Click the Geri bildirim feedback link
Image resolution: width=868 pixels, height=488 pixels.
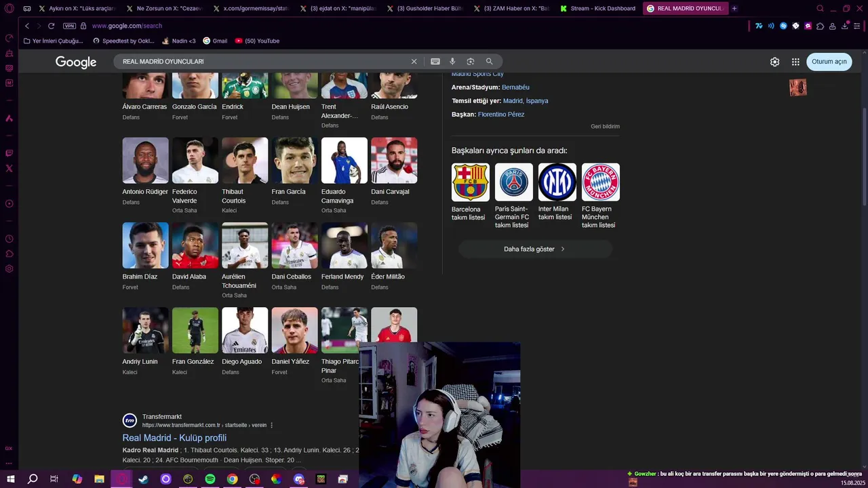(605, 127)
